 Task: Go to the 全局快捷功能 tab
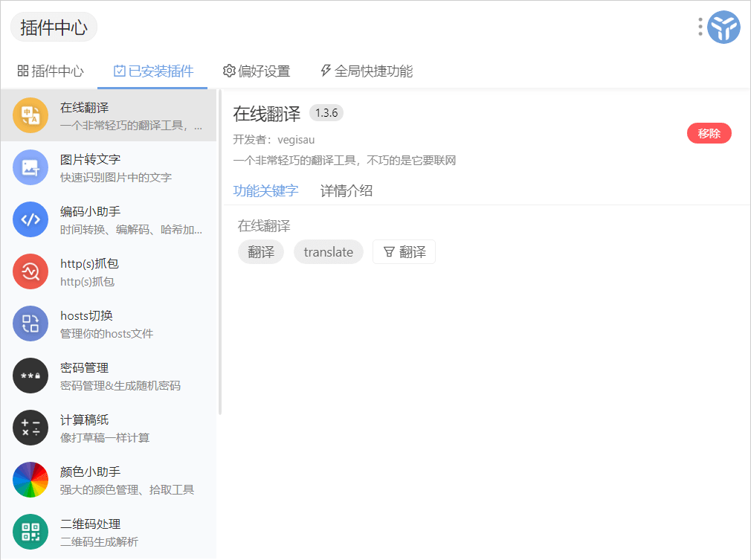tap(366, 71)
